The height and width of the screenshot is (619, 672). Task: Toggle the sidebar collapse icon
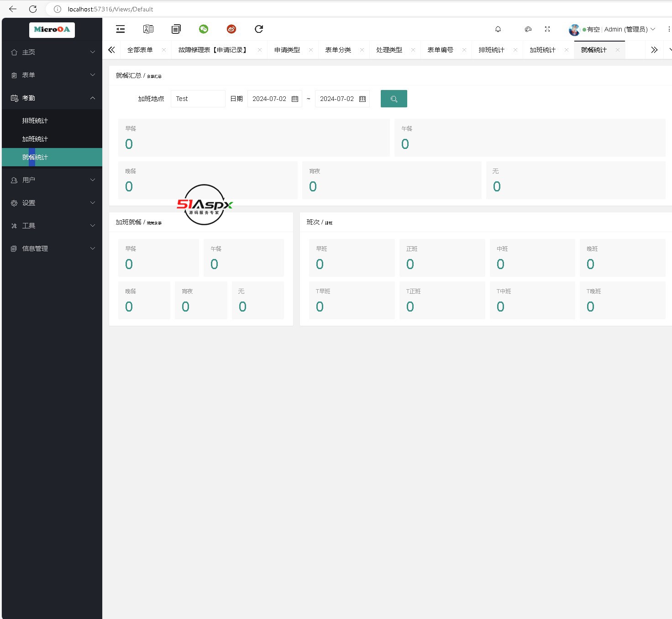(x=121, y=29)
